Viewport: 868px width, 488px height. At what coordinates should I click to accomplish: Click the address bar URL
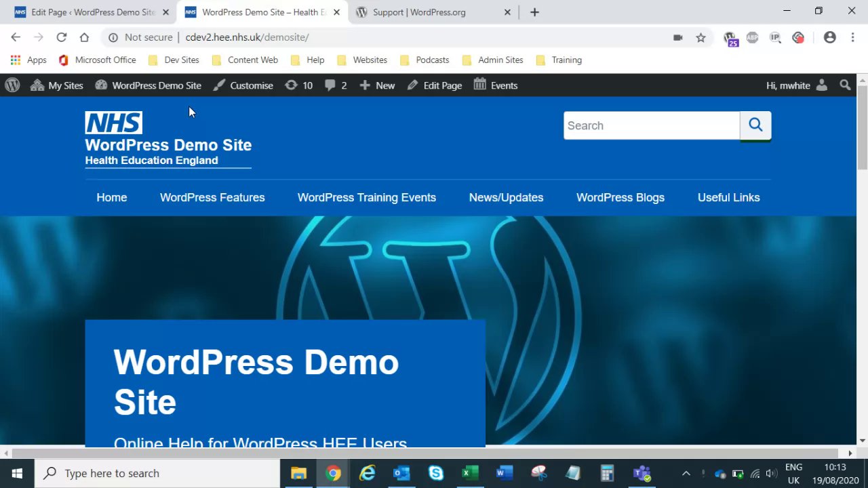(247, 38)
